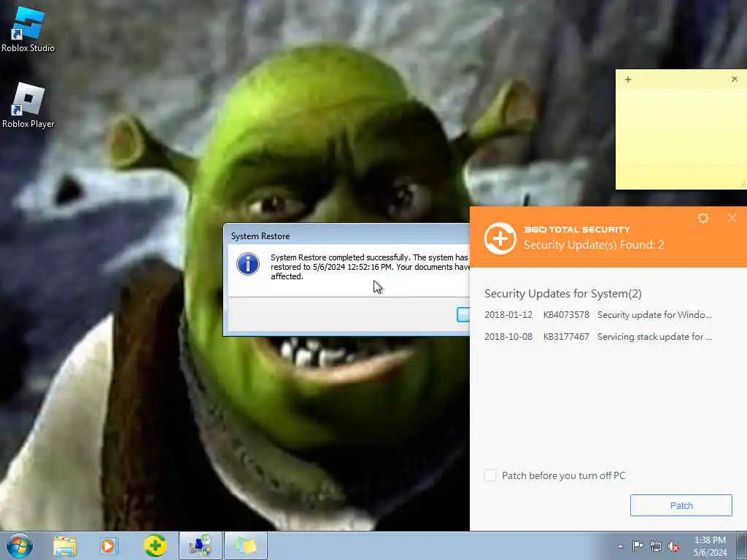This screenshot has height=560, width=747.
Task: Open the Roblox Studio desktop shortcut
Action: (28, 29)
